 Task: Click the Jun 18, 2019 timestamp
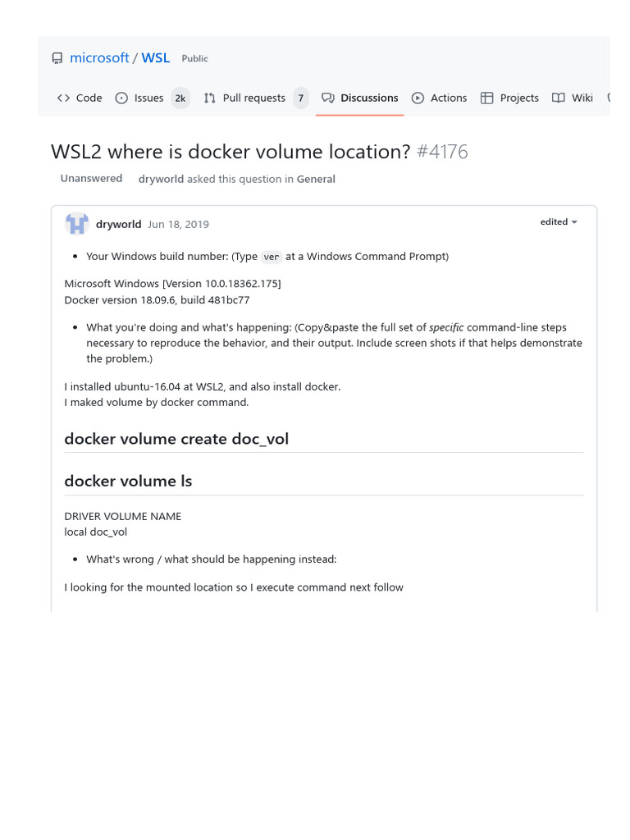coord(178,224)
